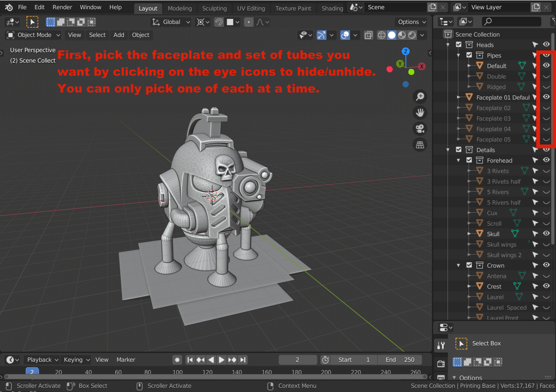Play the animation in reverse
This screenshot has width=556, height=392.
tap(211, 360)
